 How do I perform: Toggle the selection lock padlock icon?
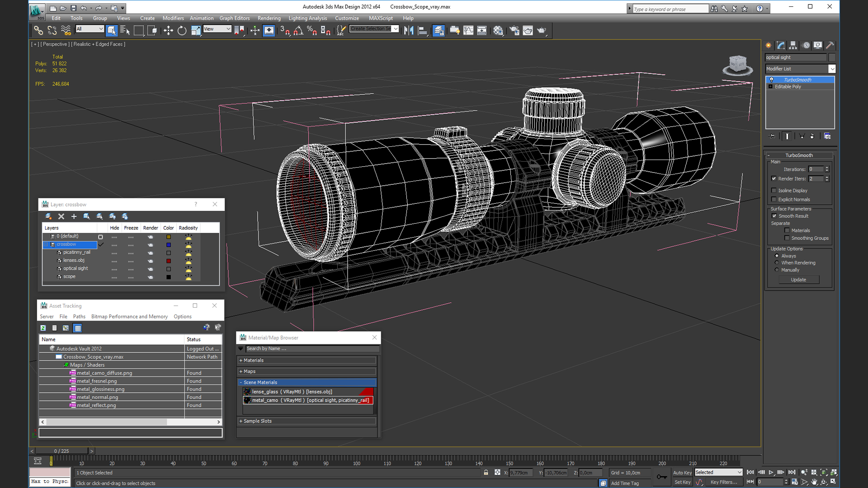click(x=486, y=472)
